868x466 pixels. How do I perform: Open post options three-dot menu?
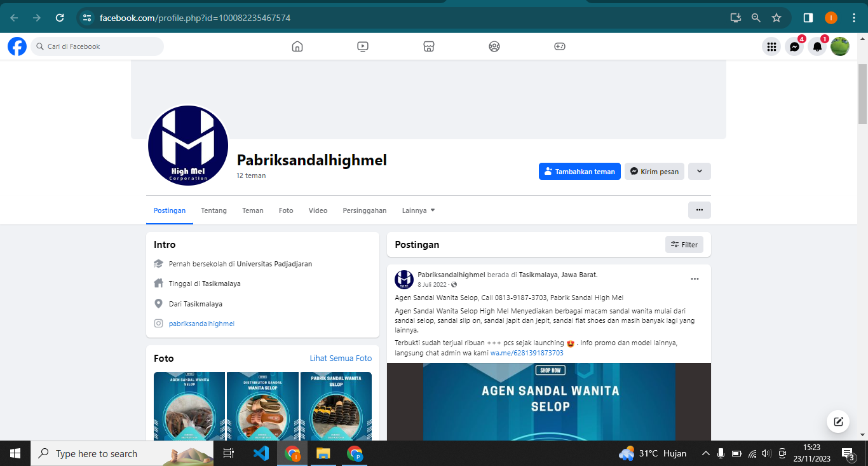tap(695, 278)
